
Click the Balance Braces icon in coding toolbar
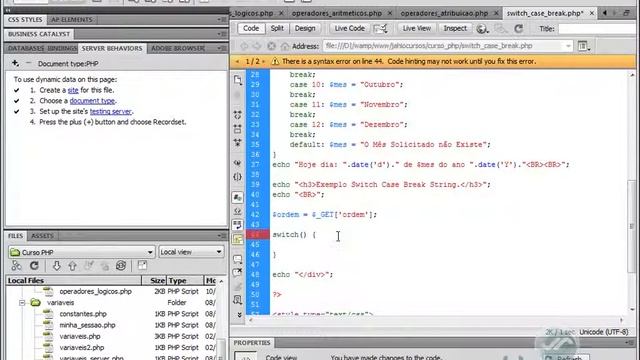pyautogui.click(x=238, y=177)
